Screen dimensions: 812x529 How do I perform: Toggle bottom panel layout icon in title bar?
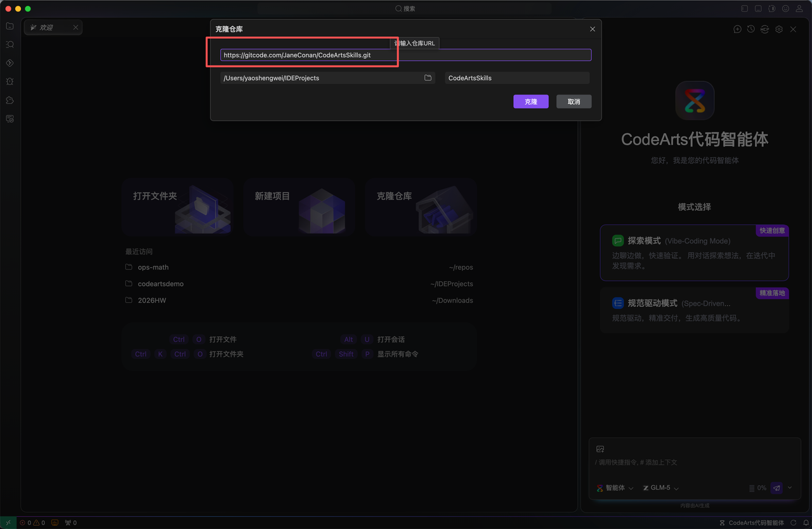point(758,9)
